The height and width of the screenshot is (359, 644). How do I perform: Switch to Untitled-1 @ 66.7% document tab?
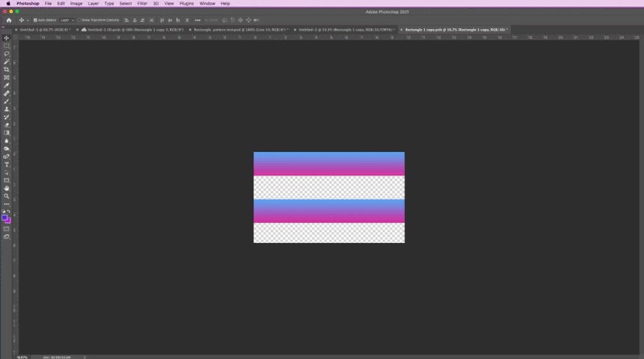[45, 30]
